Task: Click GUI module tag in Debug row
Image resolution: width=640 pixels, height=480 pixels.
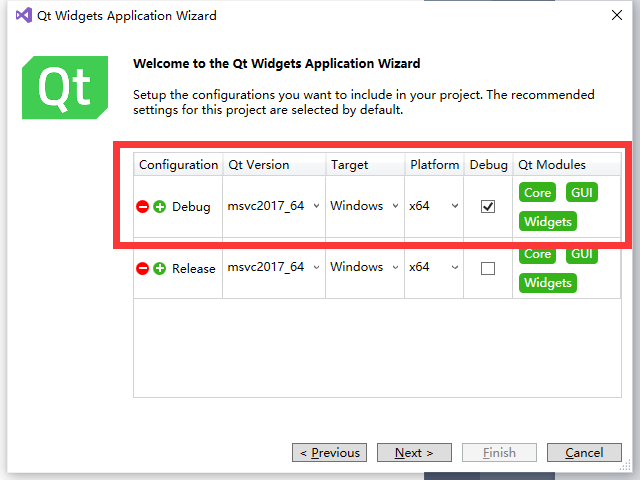Action: 582,192
